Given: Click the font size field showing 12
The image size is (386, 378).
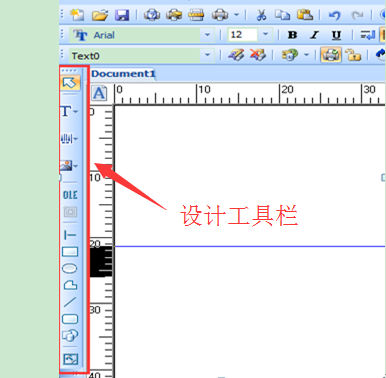Looking at the screenshot, I should [242, 35].
